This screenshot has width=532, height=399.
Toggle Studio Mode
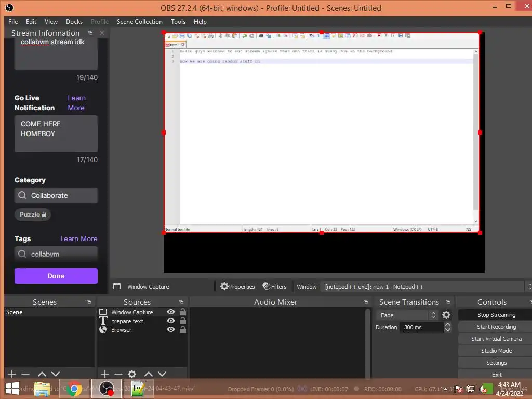[x=496, y=351]
